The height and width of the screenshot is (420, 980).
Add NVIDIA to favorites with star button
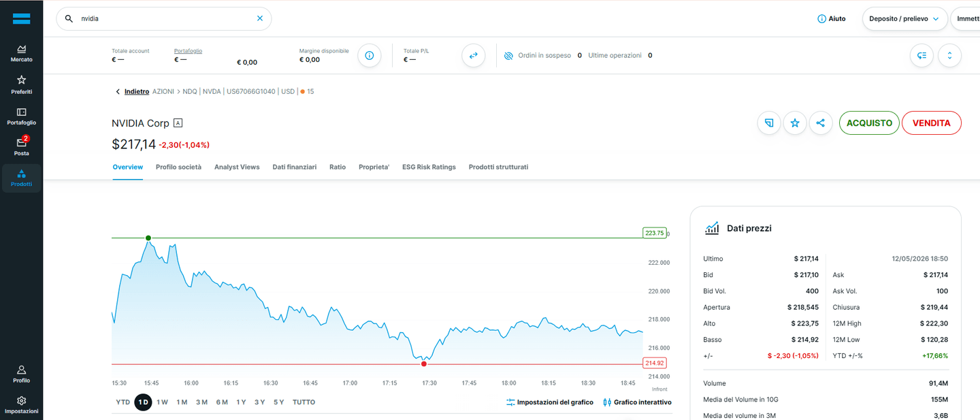click(795, 123)
